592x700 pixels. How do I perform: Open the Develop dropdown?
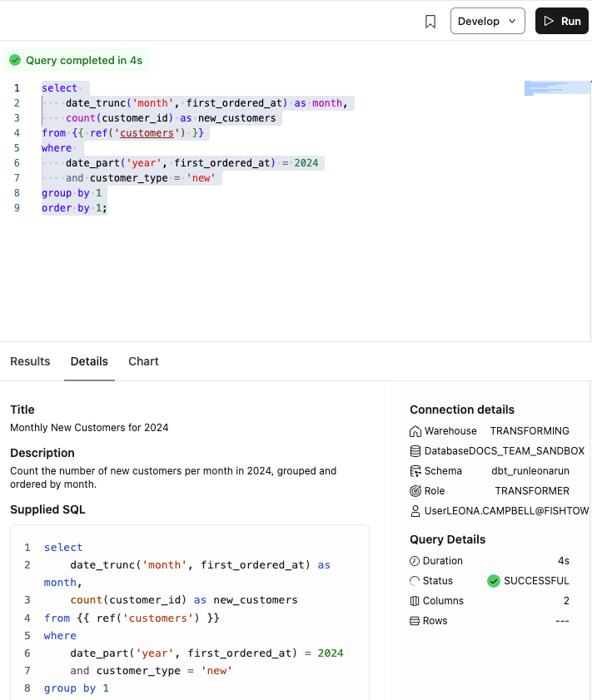487,22
